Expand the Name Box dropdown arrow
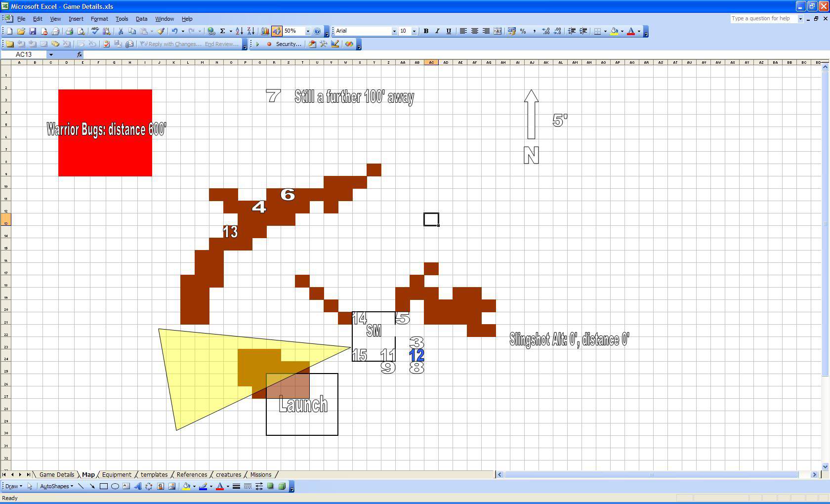Image resolution: width=830 pixels, height=504 pixels. pos(51,55)
